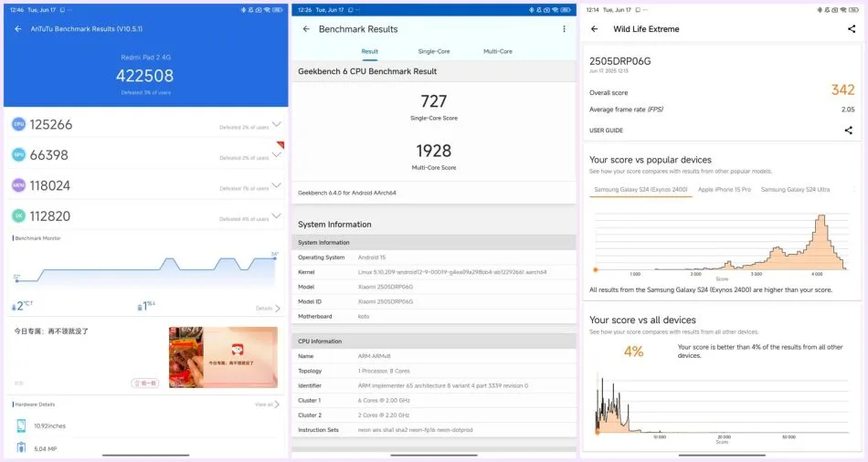This screenshot has width=868, height=462.
Task: Select Samsung Galaxy S24 Ultra comparison tab
Action: click(795, 189)
